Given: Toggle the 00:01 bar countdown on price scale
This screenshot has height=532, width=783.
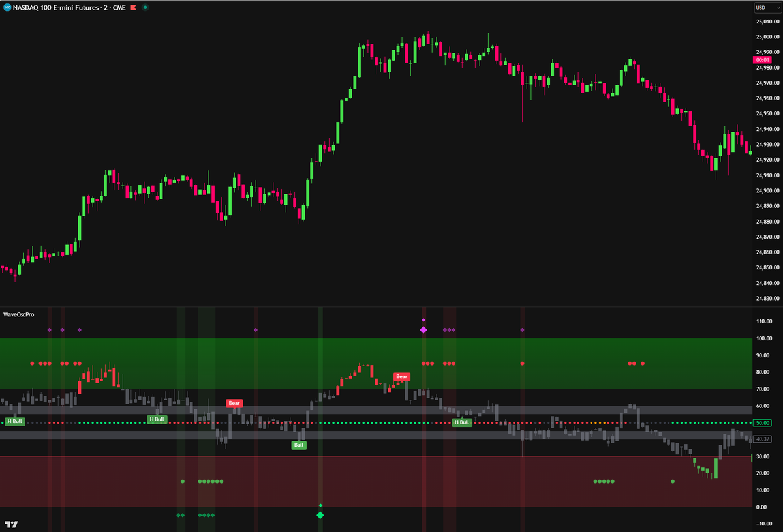Looking at the screenshot, I should [761, 59].
